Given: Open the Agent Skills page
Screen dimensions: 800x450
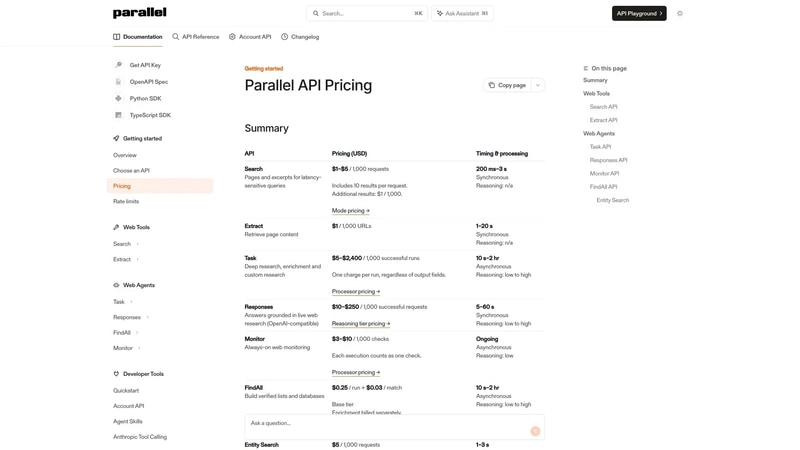Looking at the screenshot, I should click(128, 421).
